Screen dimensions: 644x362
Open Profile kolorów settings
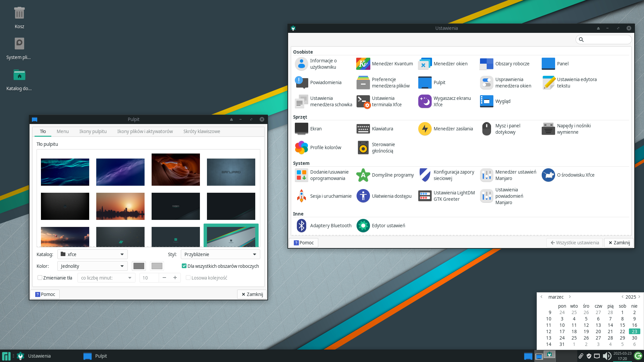[301, 147]
